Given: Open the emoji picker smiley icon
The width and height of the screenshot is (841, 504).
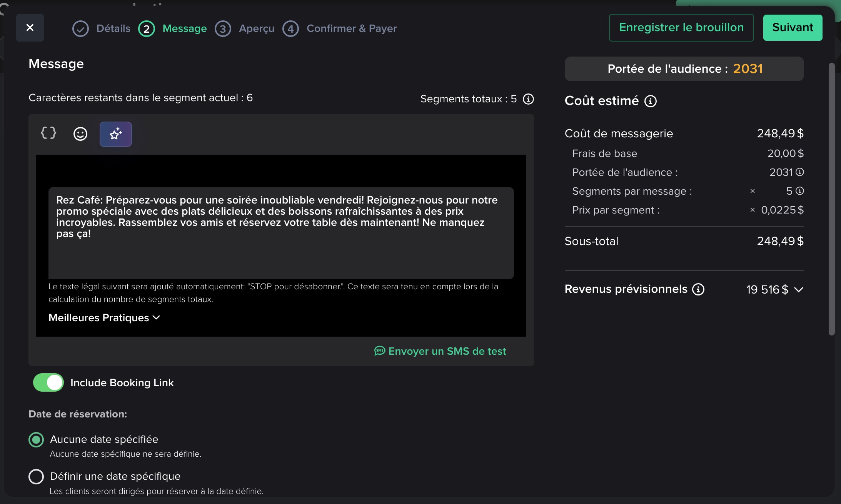Looking at the screenshot, I should coord(80,134).
